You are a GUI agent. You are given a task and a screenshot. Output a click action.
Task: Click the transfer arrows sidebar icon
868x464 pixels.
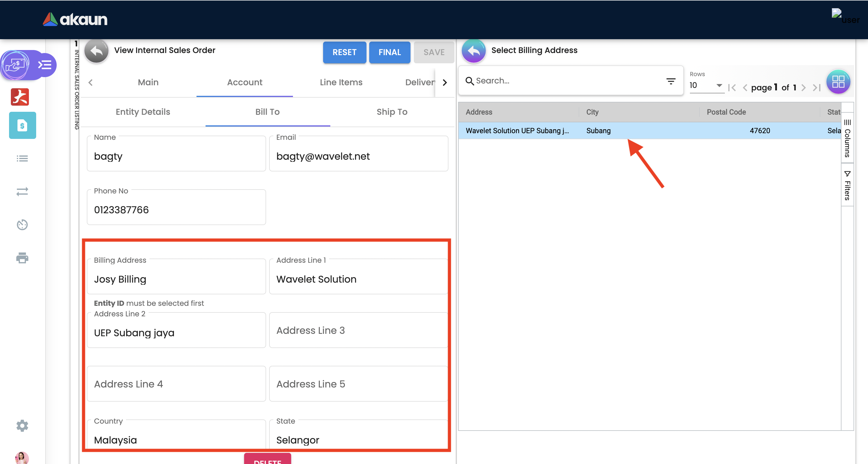click(x=22, y=191)
